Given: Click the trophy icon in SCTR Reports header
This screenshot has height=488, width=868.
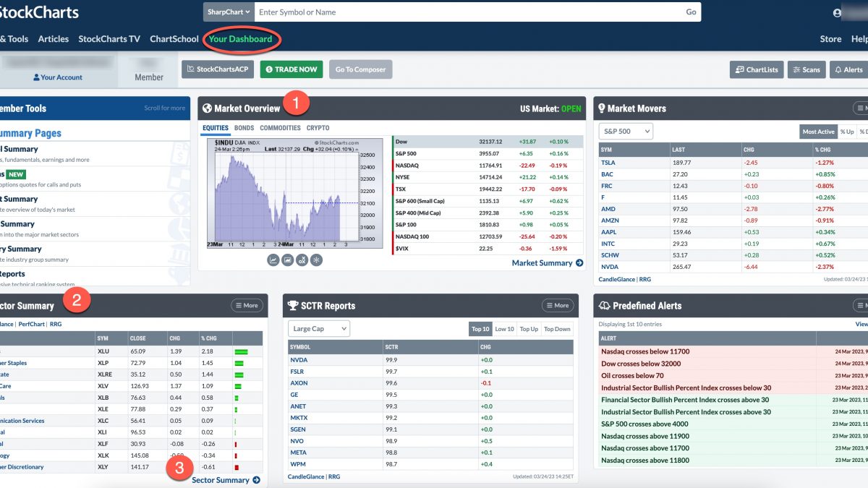Looking at the screenshot, I should pos(293,306).
